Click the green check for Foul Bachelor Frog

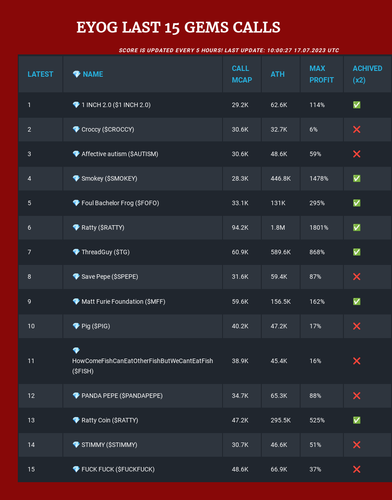(x=357, y=203)
